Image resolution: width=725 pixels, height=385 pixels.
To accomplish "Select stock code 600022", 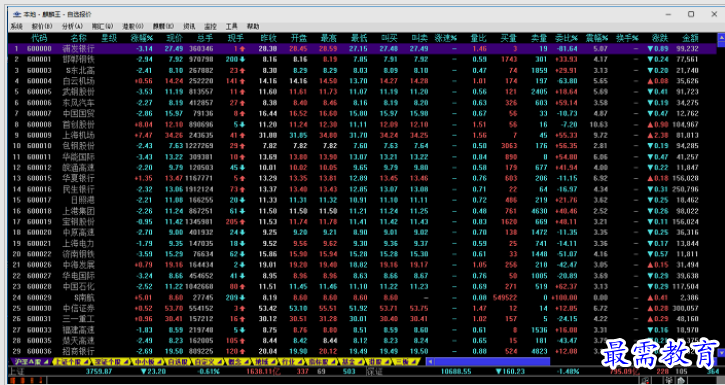I will [x=39, y=254].
